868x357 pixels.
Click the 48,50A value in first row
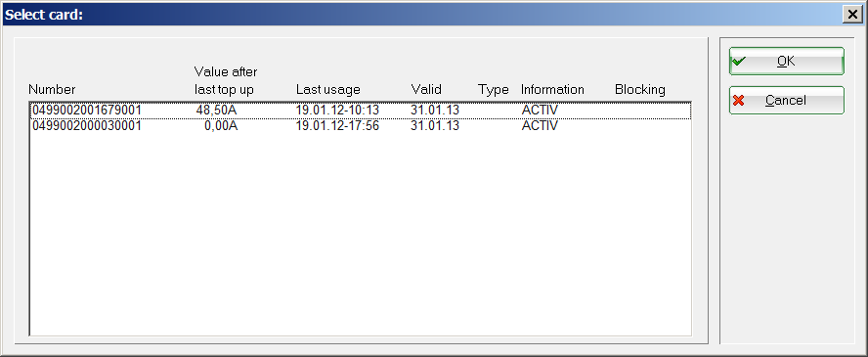click(x=216, y=111)
